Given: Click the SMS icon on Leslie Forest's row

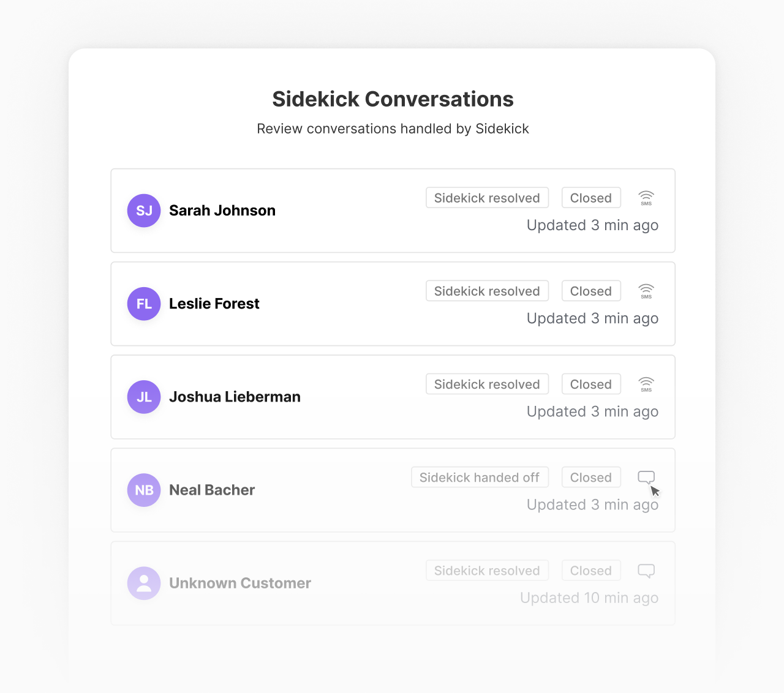Looking at the screenshot, I should click(646, 291).
